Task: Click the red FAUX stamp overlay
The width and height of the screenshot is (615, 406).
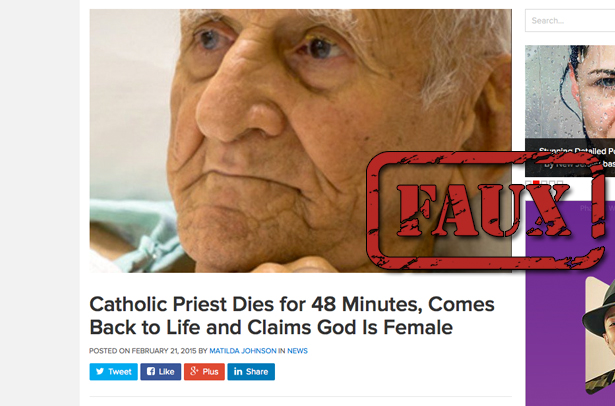Action: (x=486, y=211)
